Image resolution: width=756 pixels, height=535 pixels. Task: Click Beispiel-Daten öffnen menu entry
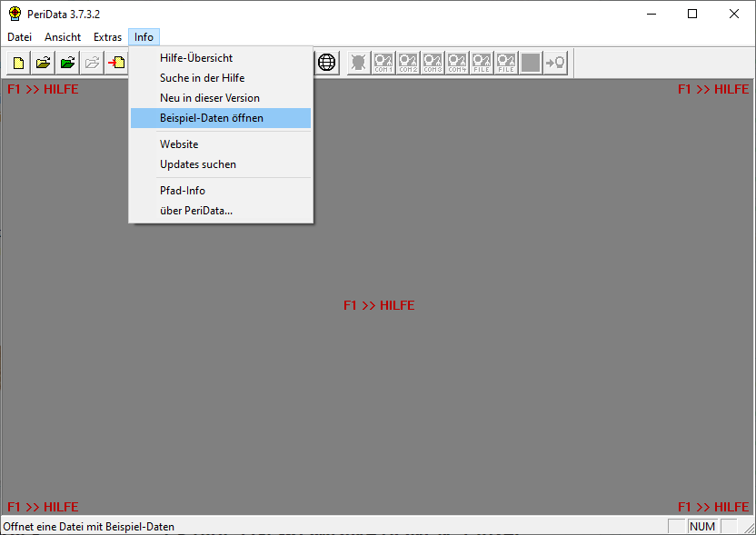(221, 118)
